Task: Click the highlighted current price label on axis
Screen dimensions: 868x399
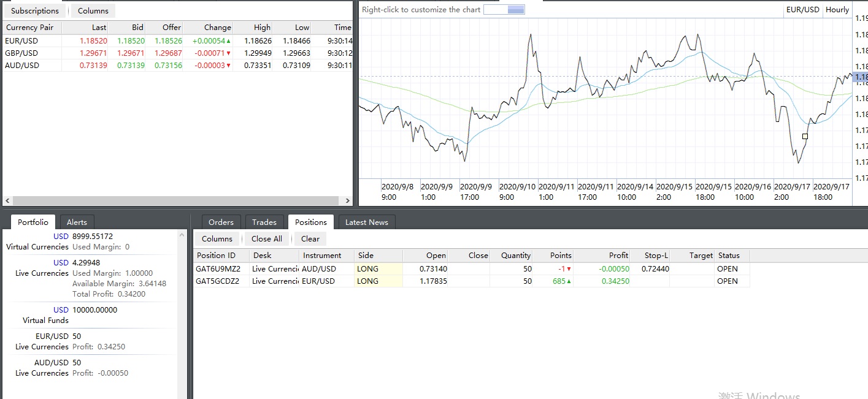Action: point(861,77)
